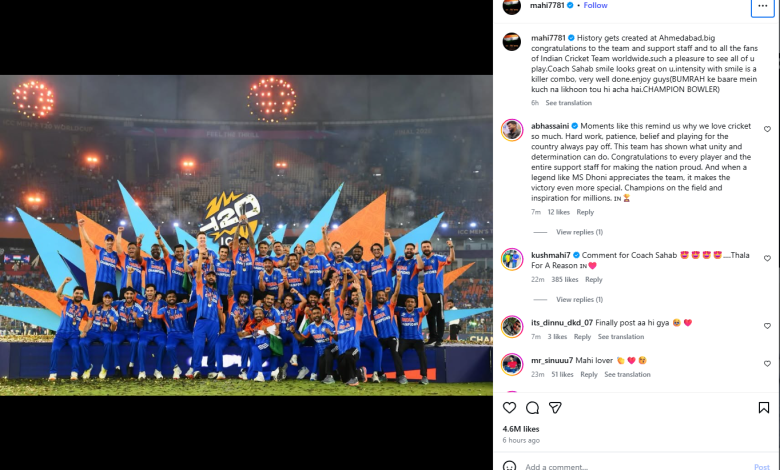Share the post via paper plane icon
This screenshot has height=470, width=780.
[555, 408]
